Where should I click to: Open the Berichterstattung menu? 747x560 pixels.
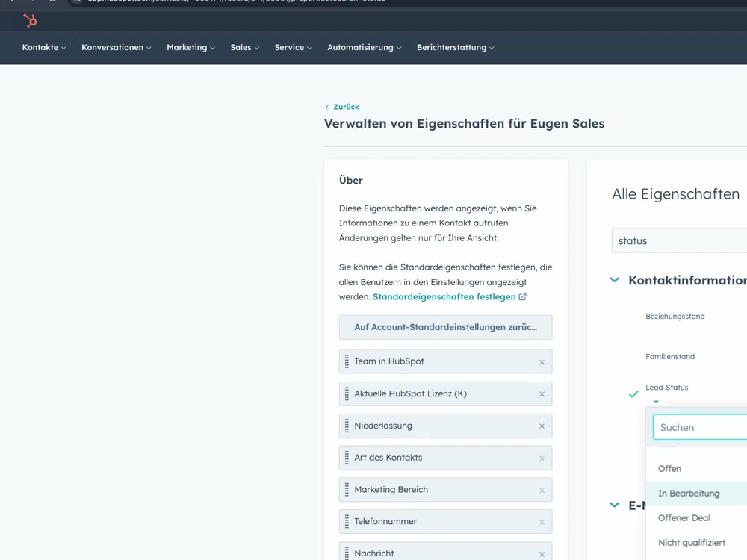455,47
